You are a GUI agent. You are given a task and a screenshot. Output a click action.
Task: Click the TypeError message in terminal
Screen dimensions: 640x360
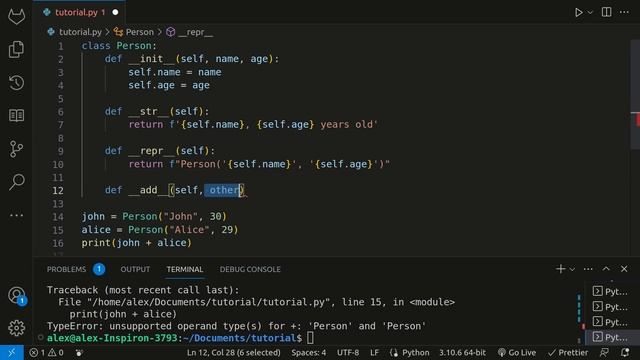pos(236,326)
